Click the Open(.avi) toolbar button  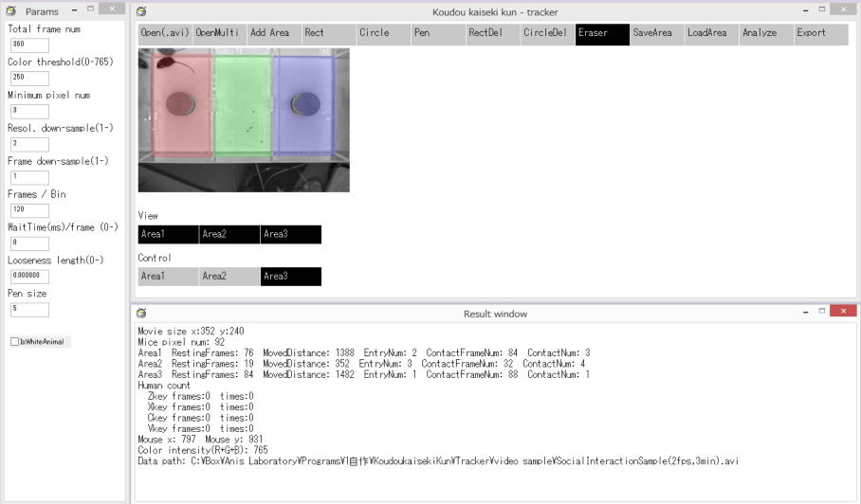tap(165, 33)
